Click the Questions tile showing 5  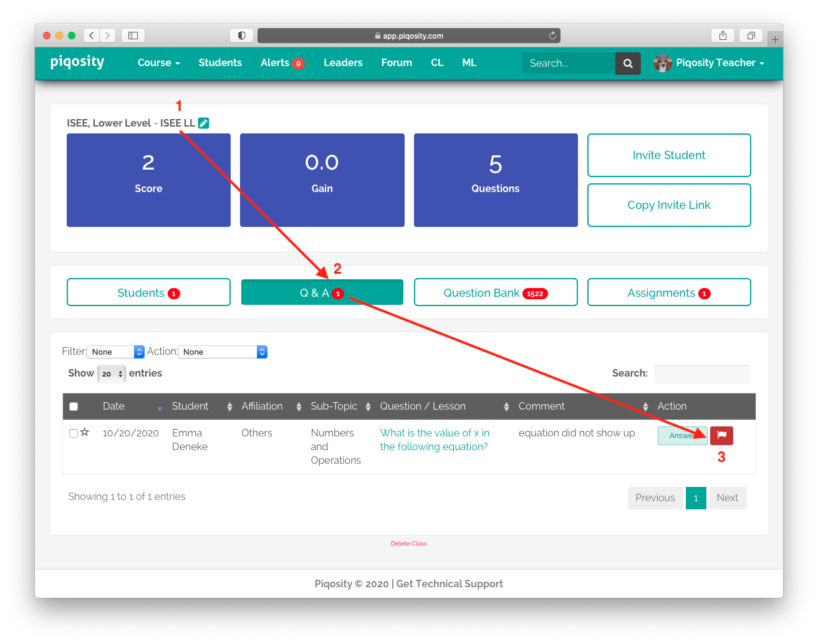click(496, 180)
